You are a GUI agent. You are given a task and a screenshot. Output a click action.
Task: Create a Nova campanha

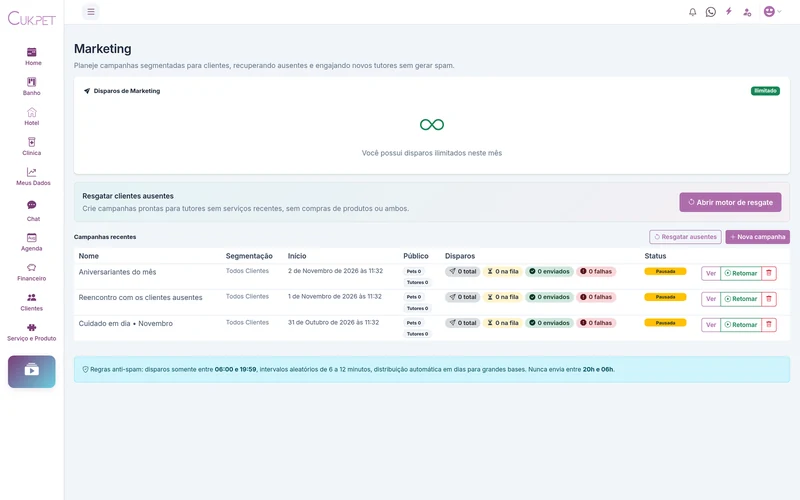(758, 237)
